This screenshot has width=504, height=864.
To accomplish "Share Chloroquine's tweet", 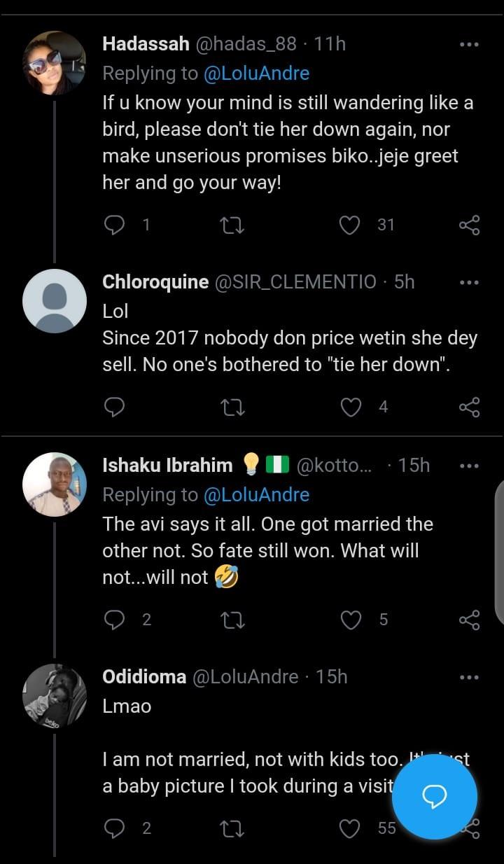I will 469,407.
